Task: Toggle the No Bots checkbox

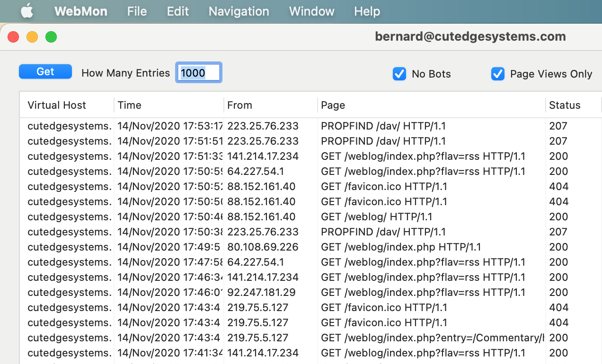Action: tap(399, 74)
